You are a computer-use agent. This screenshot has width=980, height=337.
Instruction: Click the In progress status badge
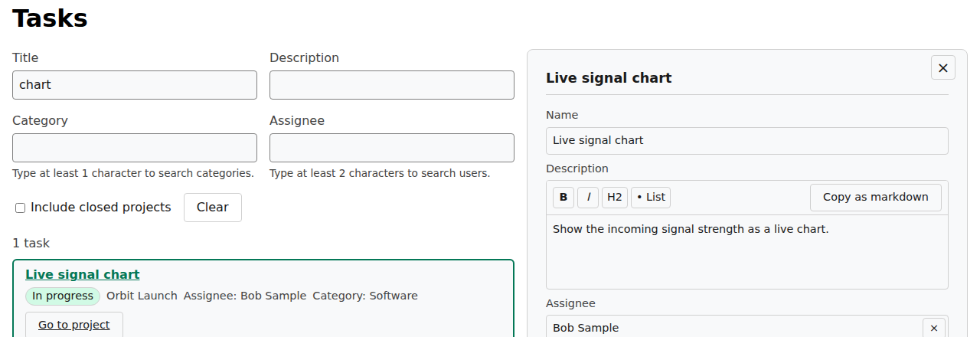[x=63, y=296]
